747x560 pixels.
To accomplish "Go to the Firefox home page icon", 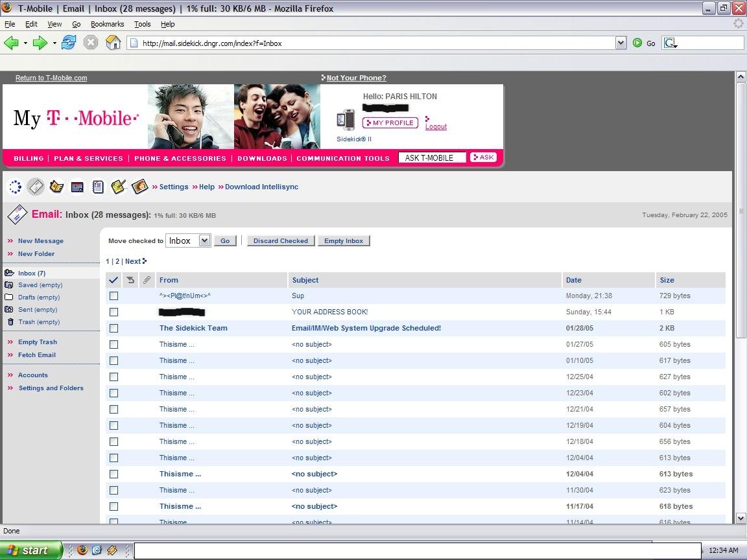I will (113, 42).
